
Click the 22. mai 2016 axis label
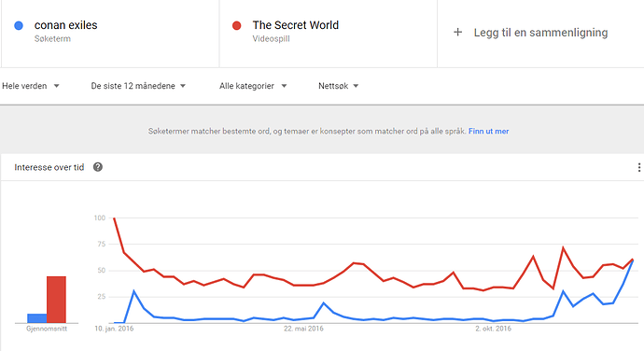pos(303,329)
